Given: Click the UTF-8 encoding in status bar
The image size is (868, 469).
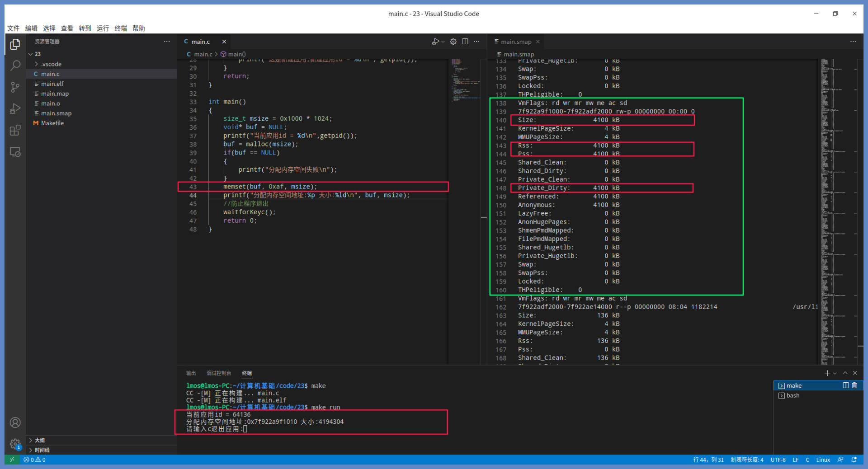Looking at the screenshot, I should tap(778, 460).
